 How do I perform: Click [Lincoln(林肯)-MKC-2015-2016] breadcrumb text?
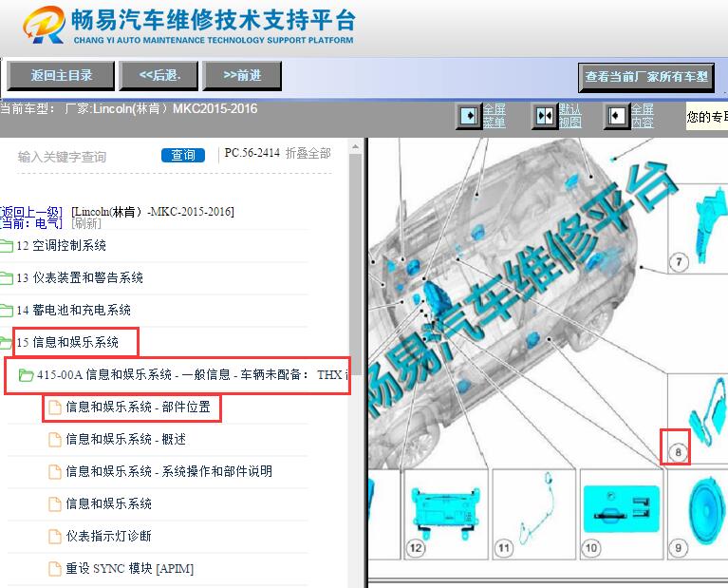click(153, 212)
